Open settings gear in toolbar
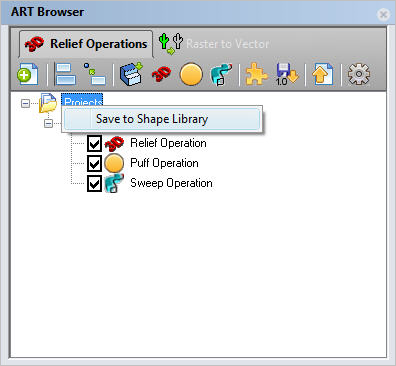Screen dimensions: 396x366 pos(359,74)
